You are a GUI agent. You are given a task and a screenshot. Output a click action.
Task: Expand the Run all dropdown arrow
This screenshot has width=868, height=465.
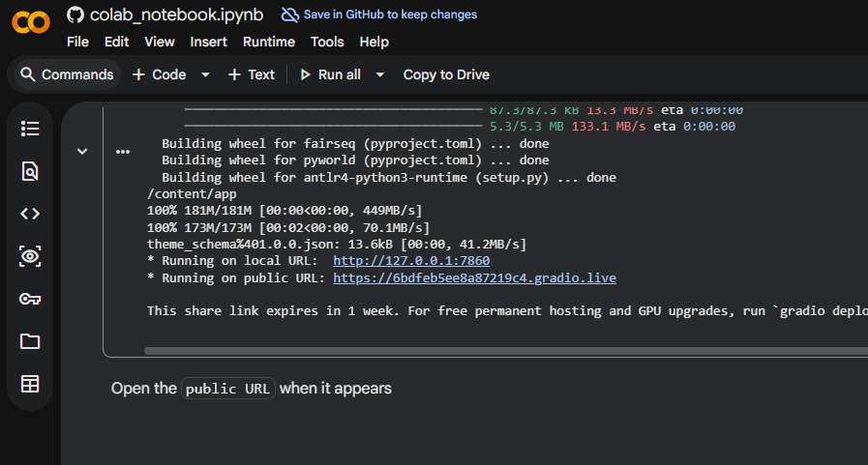380,74
